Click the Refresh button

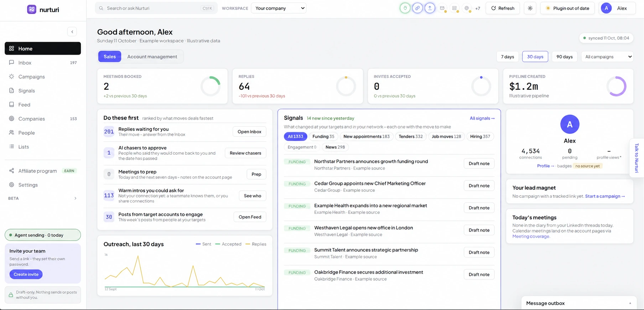click(503, 8)
